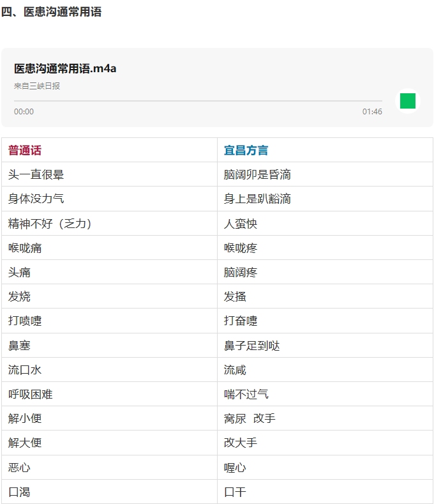Click the source text 来自三峡日报
The image size is (434, 504).
click(x=37, y=86)
